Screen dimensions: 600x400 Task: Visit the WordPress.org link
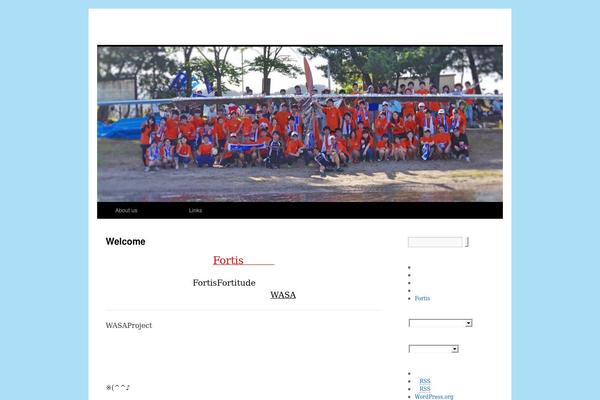point(434,397)
